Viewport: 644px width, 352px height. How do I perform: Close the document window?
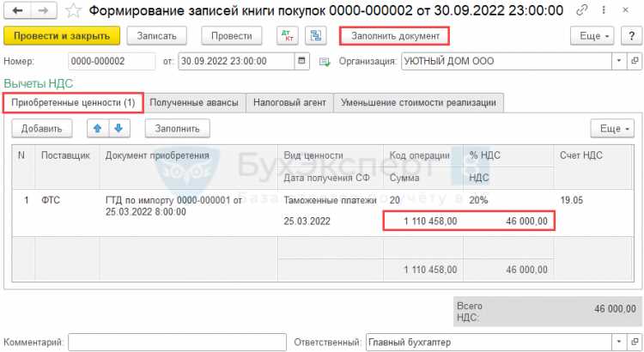[x=625, y=10]
